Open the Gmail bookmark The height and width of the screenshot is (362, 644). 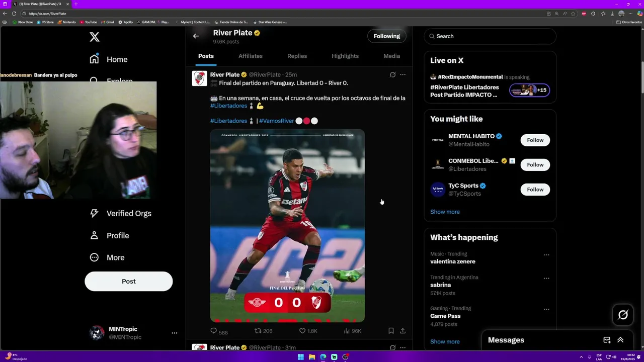[x=108, y=22]
